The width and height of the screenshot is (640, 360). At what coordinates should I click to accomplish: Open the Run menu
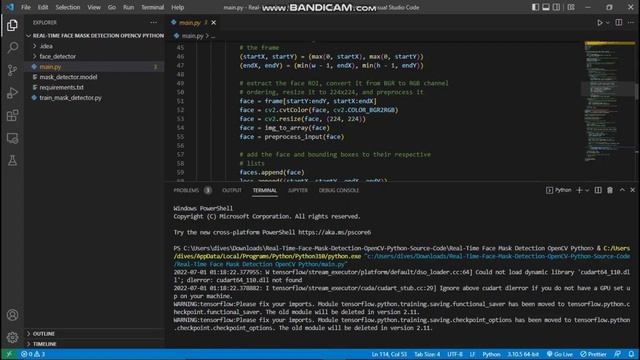[129, 7]
